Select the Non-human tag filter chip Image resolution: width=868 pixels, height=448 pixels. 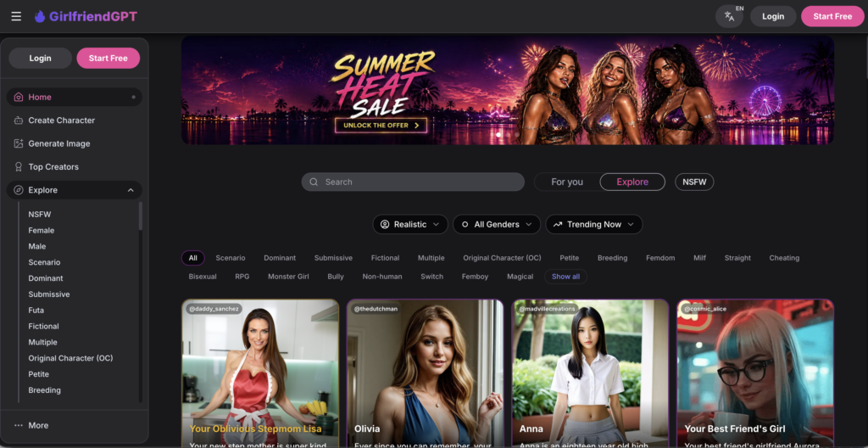(x=382, y=276)
